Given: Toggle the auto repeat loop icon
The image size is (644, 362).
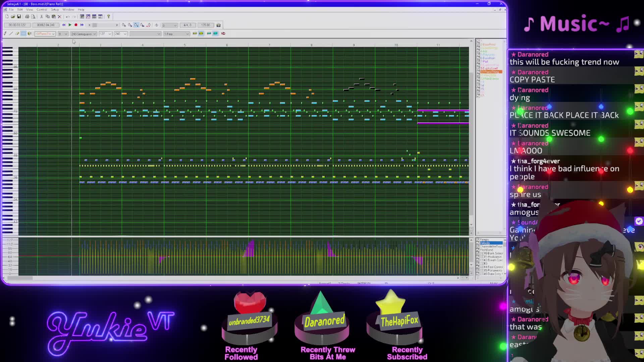Looking at the screenshot, I should (156, 25).
